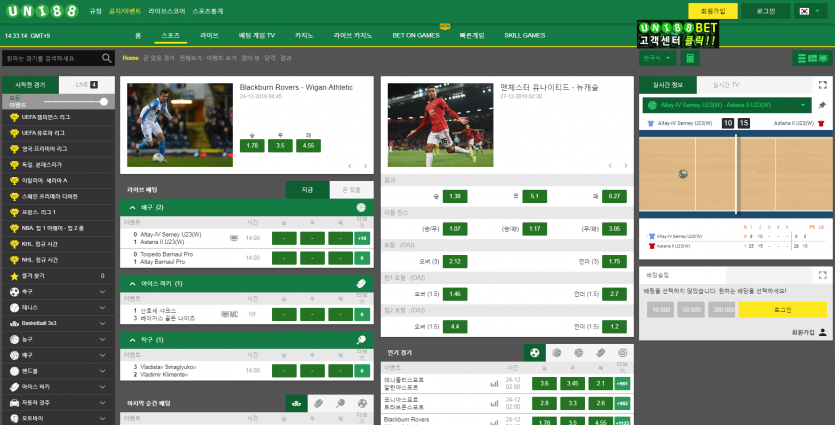Click the 테니스 sidebar icon
Viewport: 835px width, 425px height.
(14, 308)
